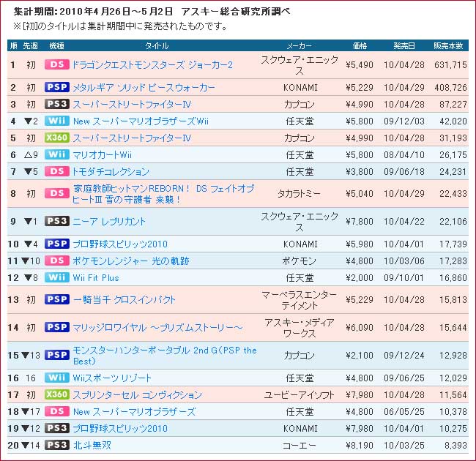The width and height of the screenshot is (476, 461).
Task: Open 北斗無双 title link
Action: click(92, 446)
